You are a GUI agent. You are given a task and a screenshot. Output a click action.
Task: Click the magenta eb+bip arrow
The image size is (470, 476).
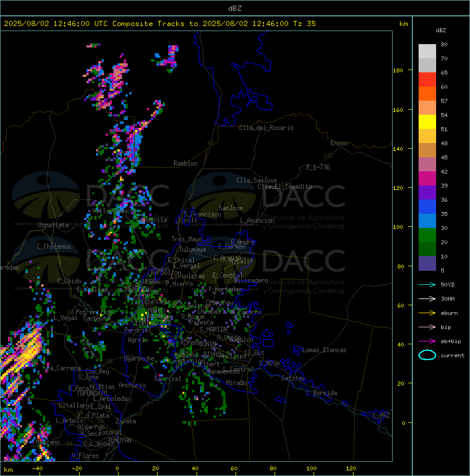427,341
